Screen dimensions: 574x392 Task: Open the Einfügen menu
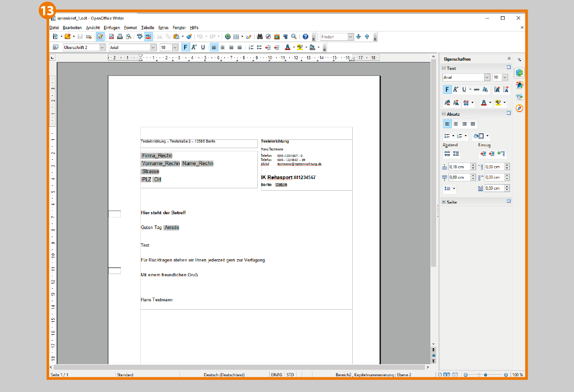tap(112, 28)
